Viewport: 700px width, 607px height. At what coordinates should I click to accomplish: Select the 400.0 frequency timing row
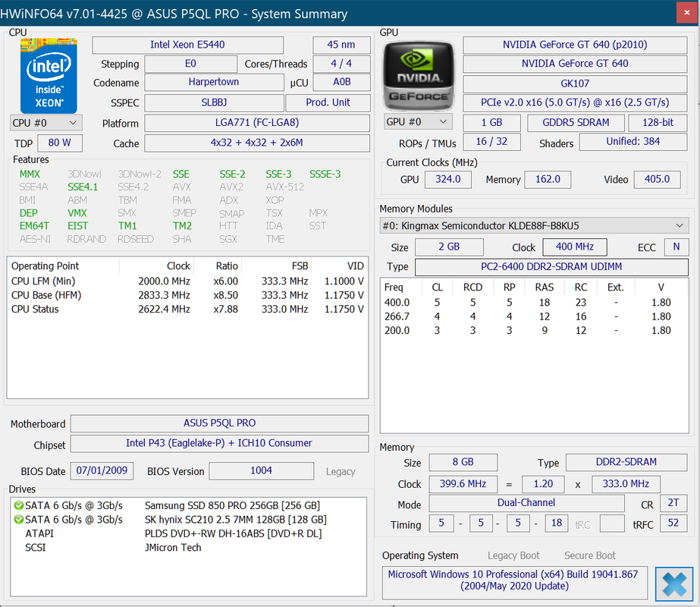[x=534, y=303]
